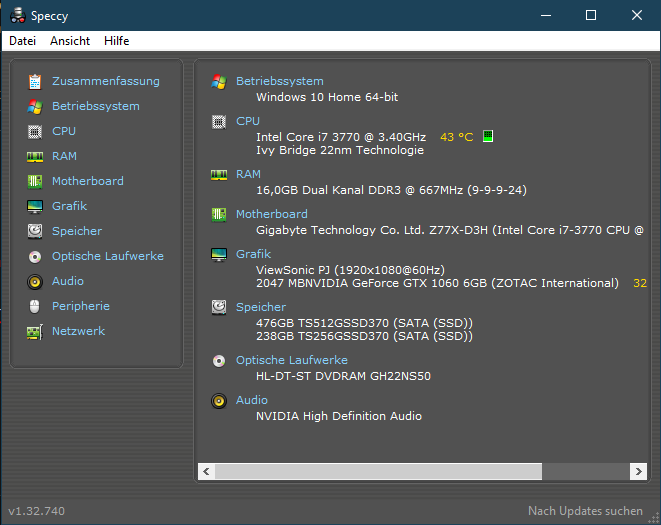Go to CPU section in sidebar
Screen dimensions: 661x525
point(64,131)
